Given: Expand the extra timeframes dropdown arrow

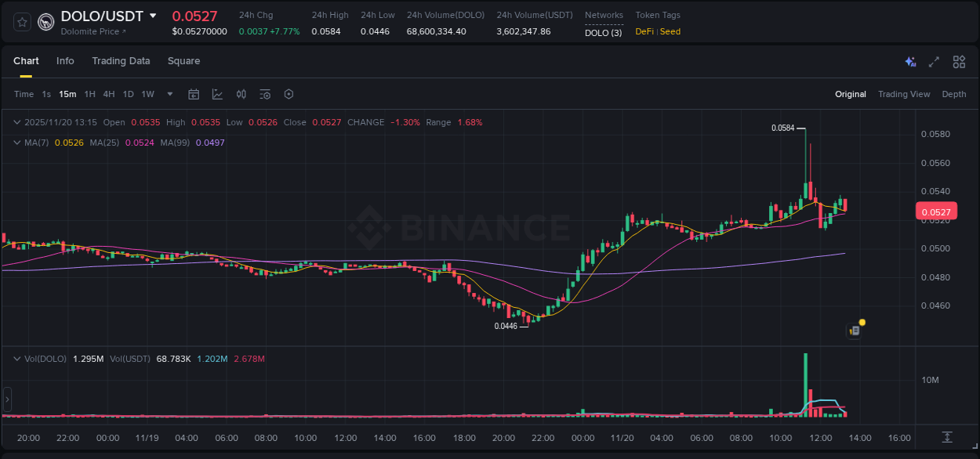Looking at the screenshot, I should (x=169, y=93).
